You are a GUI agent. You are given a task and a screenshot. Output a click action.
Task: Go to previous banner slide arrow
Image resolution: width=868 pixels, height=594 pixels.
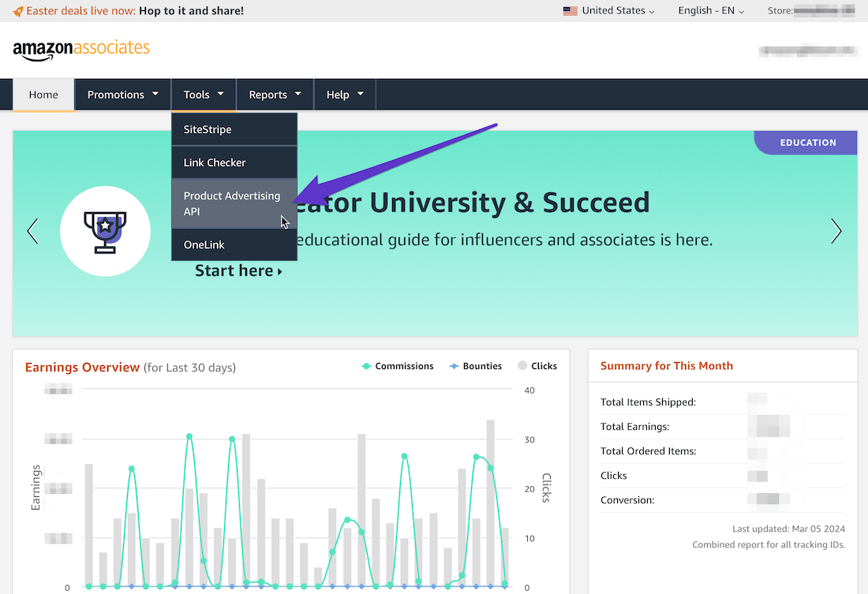32,231
